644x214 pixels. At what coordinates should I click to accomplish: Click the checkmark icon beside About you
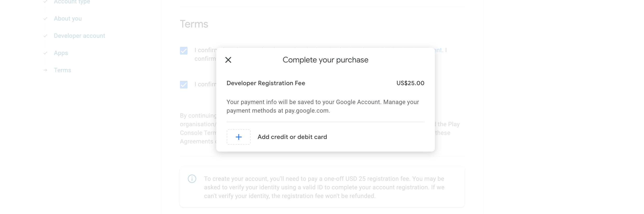45,18
